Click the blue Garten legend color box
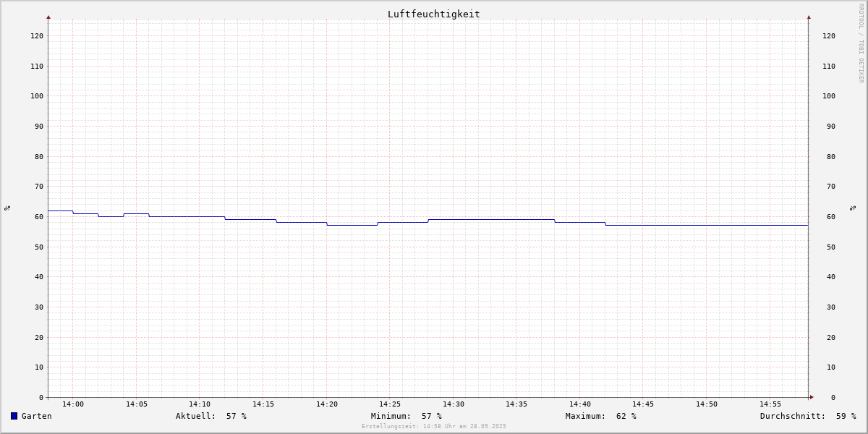This screenshot has width=868, height=434. click(x=14, y=416)
